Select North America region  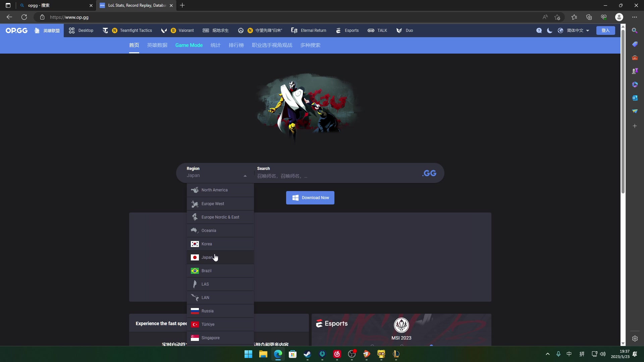(x=220, y=190)
